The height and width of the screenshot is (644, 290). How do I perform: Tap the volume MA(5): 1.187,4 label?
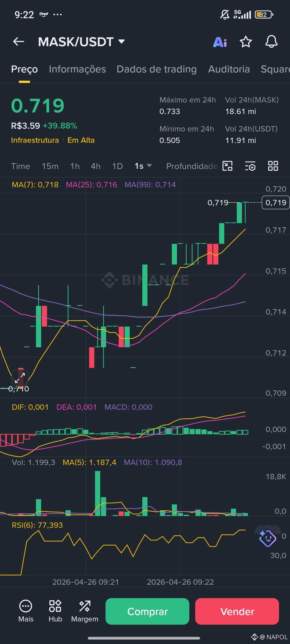click(x=89, y=462)
